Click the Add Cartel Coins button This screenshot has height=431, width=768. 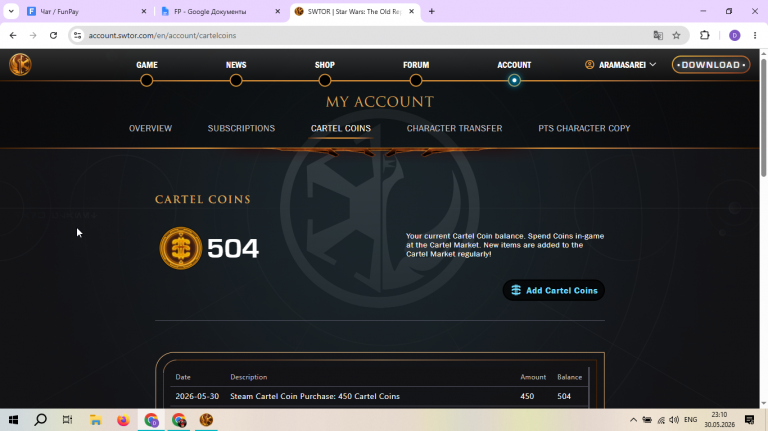coord(553,290)
